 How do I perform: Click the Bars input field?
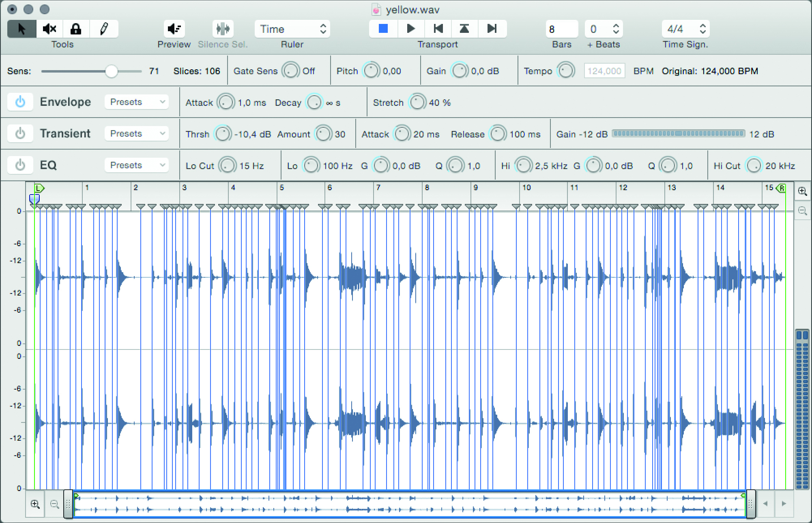pos(561,29)
